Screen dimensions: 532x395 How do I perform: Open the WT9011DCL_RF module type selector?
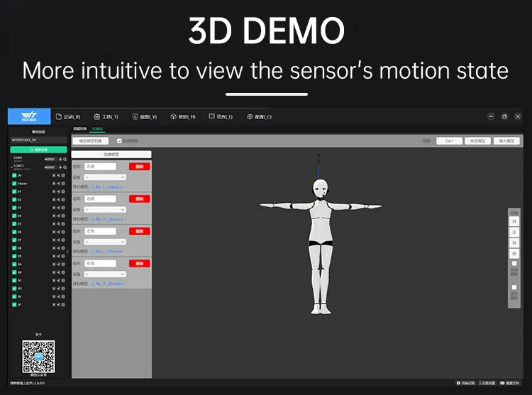(38, 140)
